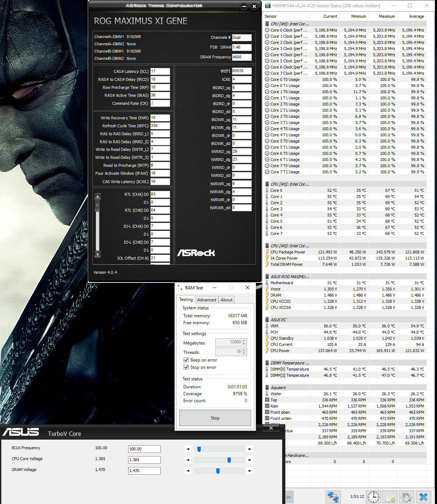Toggle the Beep on error checkbox
The width and height of the screenshot is (437, 504).
pos(186,360)
